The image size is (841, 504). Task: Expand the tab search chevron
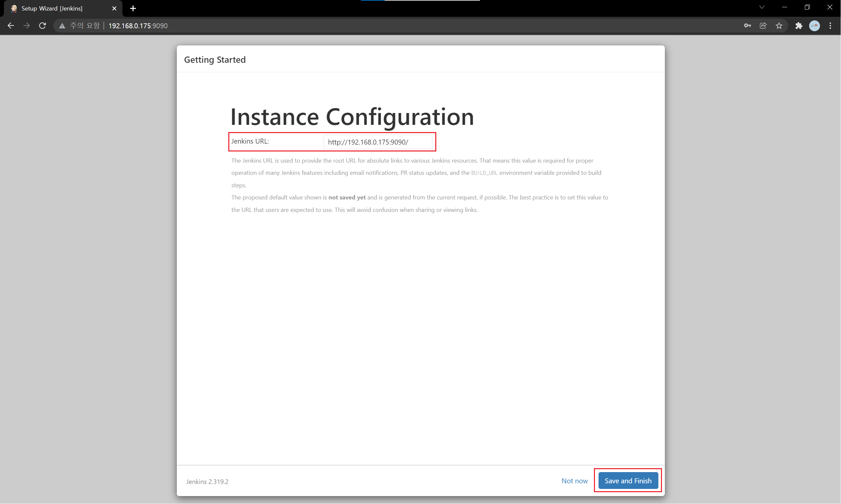pos(762,7)
